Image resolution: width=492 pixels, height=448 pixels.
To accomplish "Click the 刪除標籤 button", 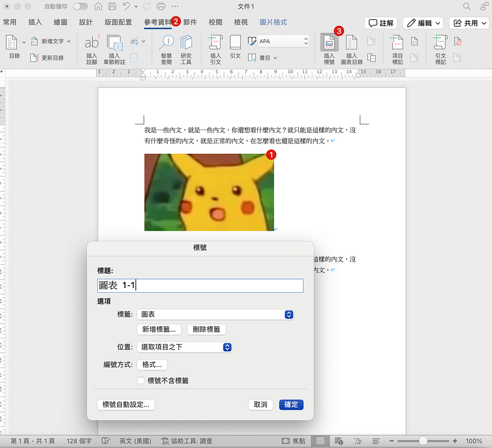I will click(207, 329).
